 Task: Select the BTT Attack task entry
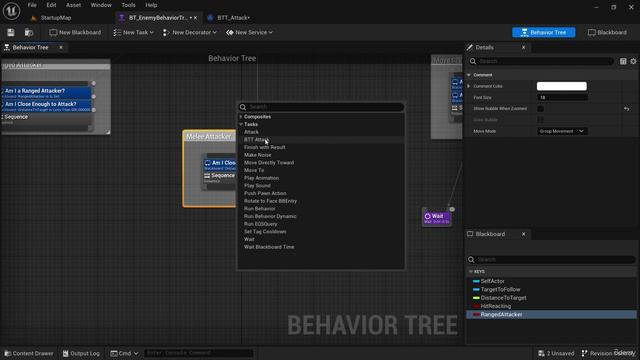(x=256, y=140)
